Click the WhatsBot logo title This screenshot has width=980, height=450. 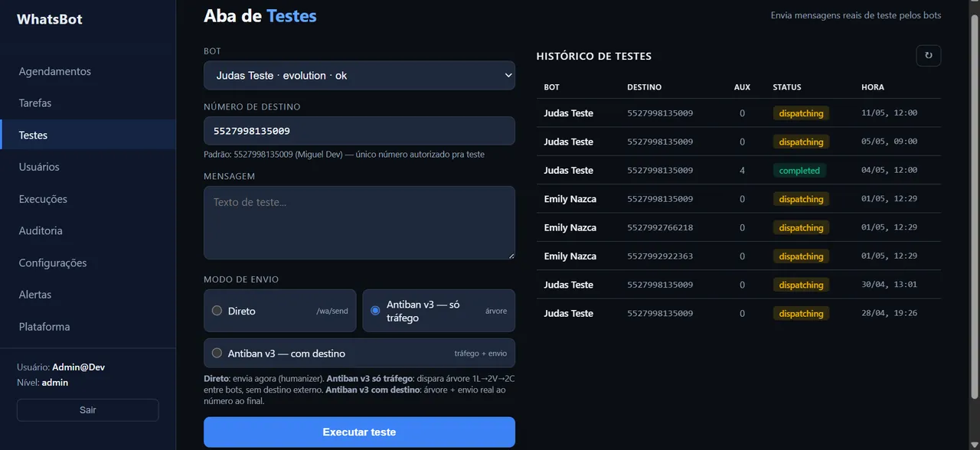click(x=50, y=19)
